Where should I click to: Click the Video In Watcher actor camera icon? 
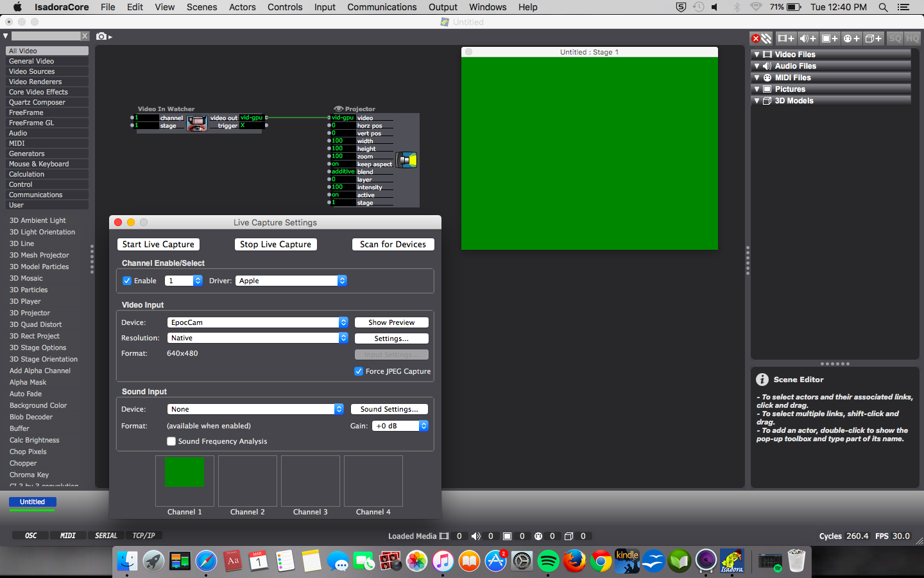click(x=196, y=123)
